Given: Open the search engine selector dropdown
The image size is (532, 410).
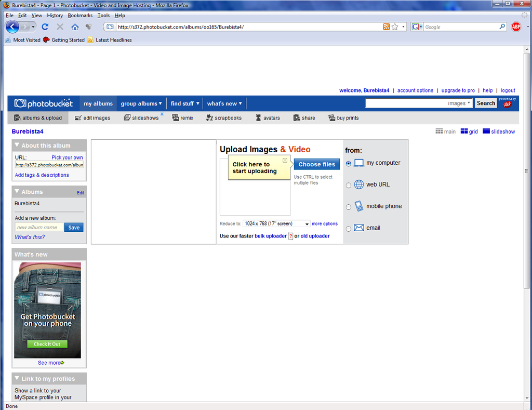Looking at the screenshot, I should [417, 27].
